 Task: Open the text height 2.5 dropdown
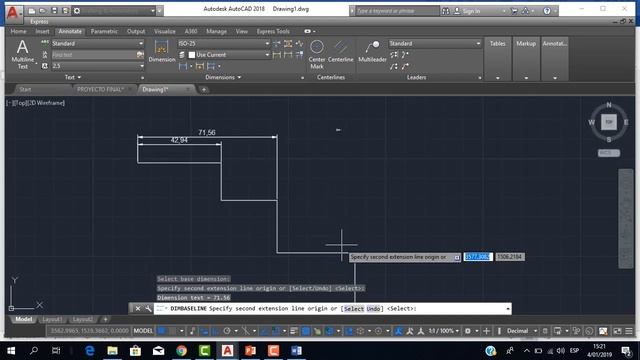coord(98,66)
